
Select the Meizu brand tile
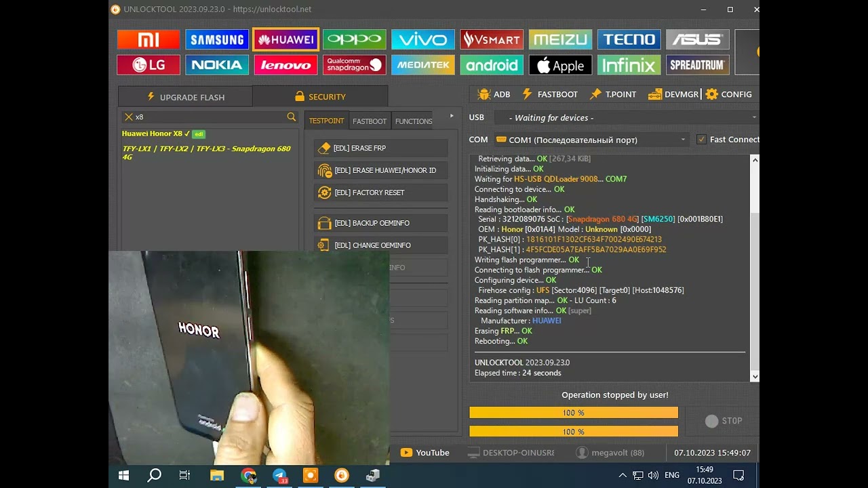point(560,39)
